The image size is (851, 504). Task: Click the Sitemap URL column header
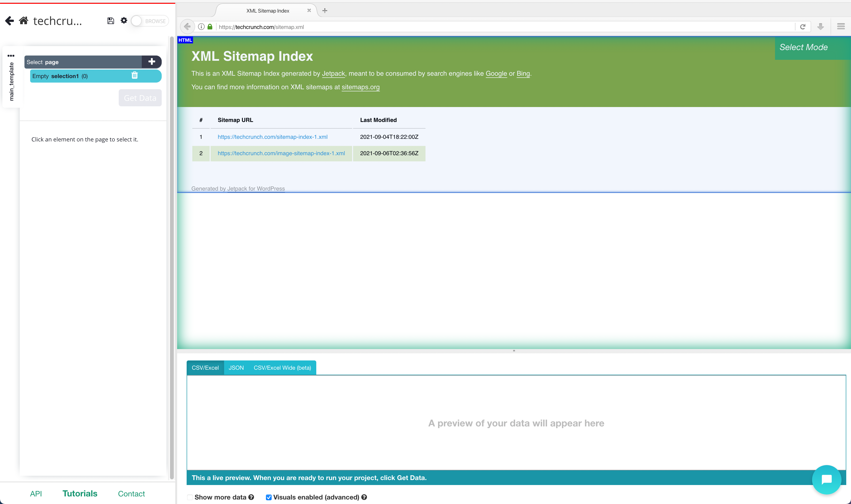(x=235, y=120)
